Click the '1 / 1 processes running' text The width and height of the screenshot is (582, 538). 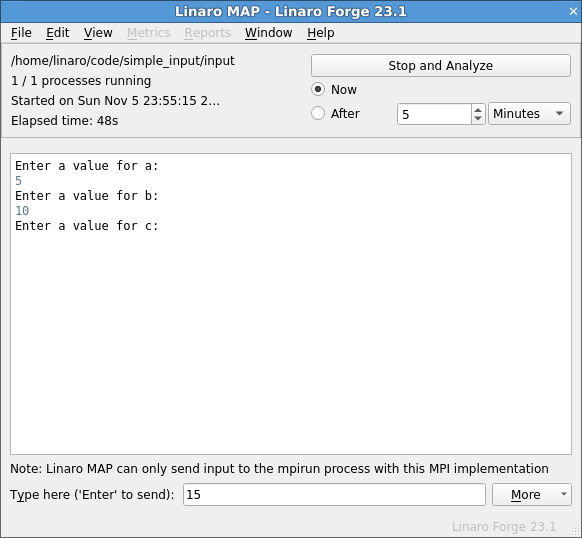pos(81,81)
